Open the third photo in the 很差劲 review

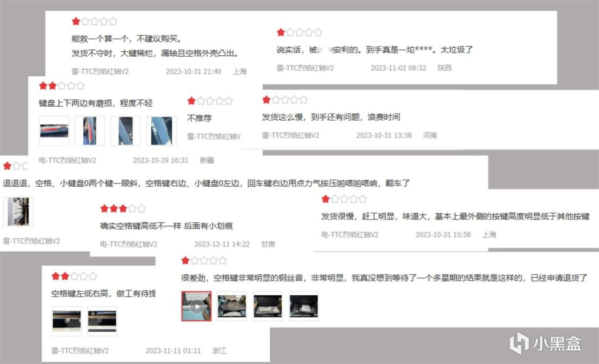coord(268,306)
